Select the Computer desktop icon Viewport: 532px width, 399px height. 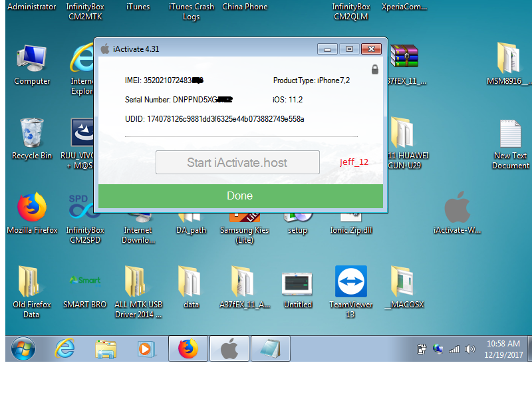(x=32, y=65)
